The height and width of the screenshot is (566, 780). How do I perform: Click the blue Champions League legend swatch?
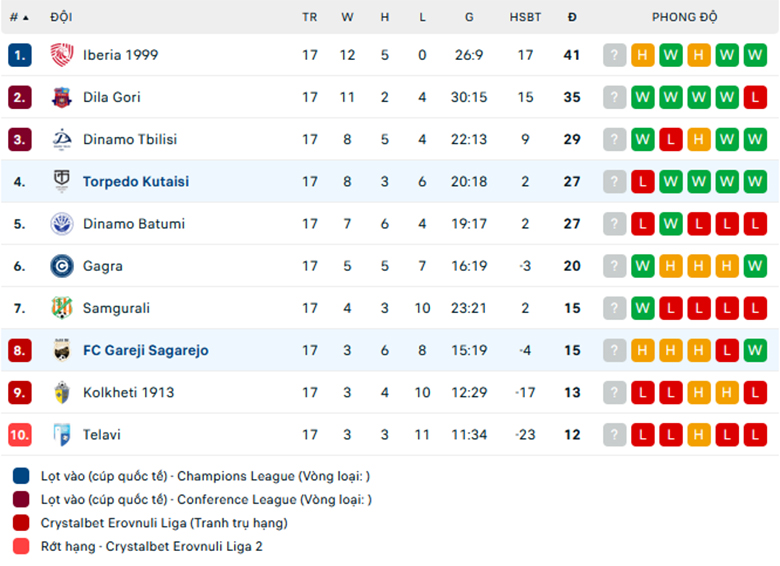(x=21, y=476)
